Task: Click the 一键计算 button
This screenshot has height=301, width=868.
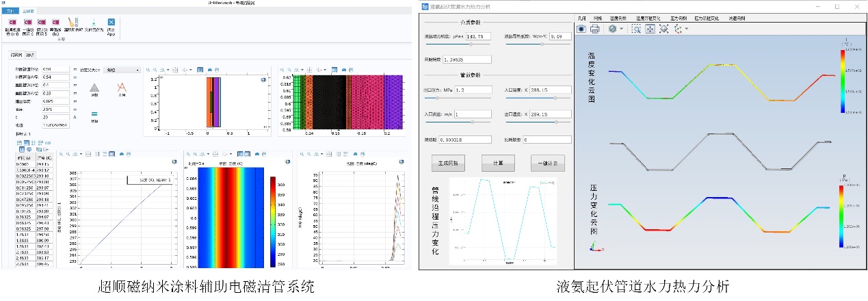Action: coord(548,163)
